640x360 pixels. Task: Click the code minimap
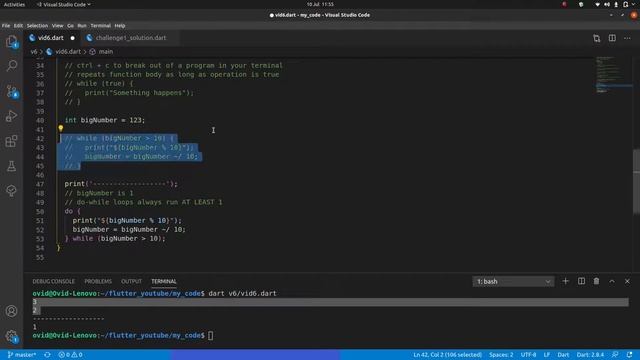tap(613, 76)
